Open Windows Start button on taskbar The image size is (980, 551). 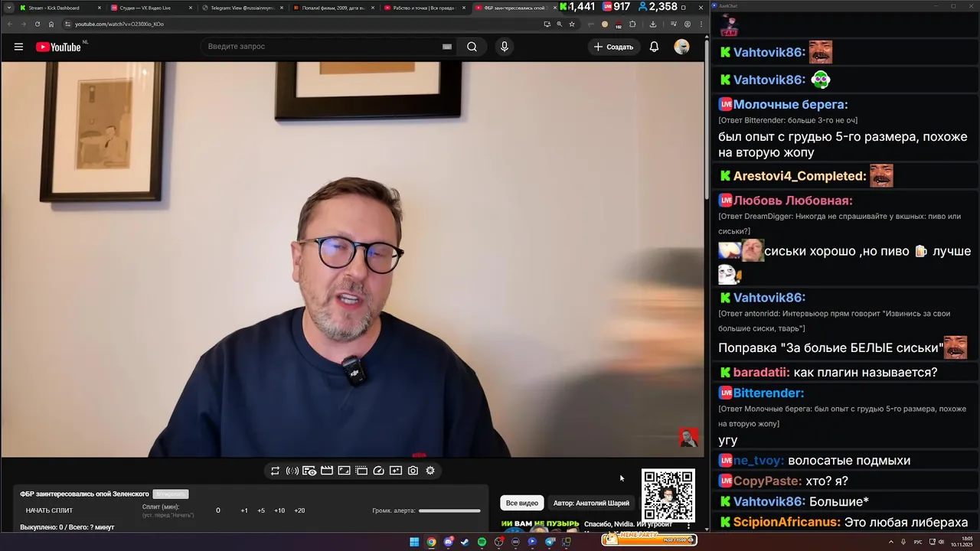(414, 542)
